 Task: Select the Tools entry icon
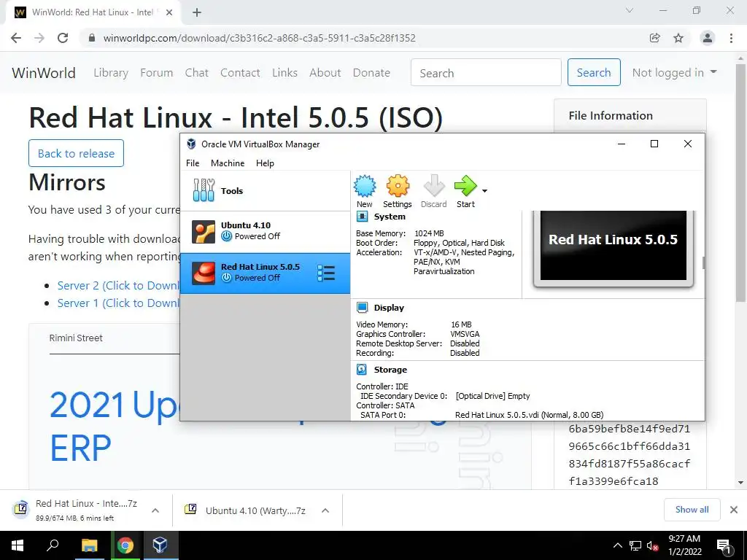(x=204, y=190)
